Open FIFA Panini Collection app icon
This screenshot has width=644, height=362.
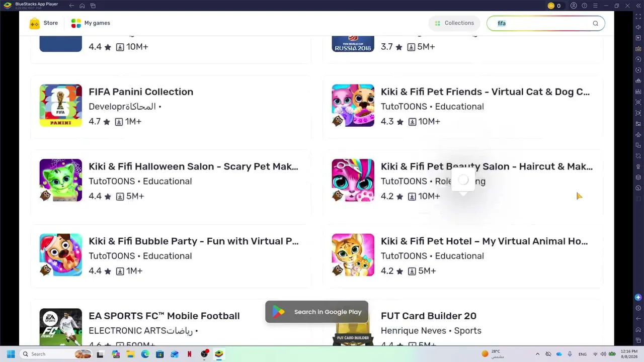coord(61,106)
